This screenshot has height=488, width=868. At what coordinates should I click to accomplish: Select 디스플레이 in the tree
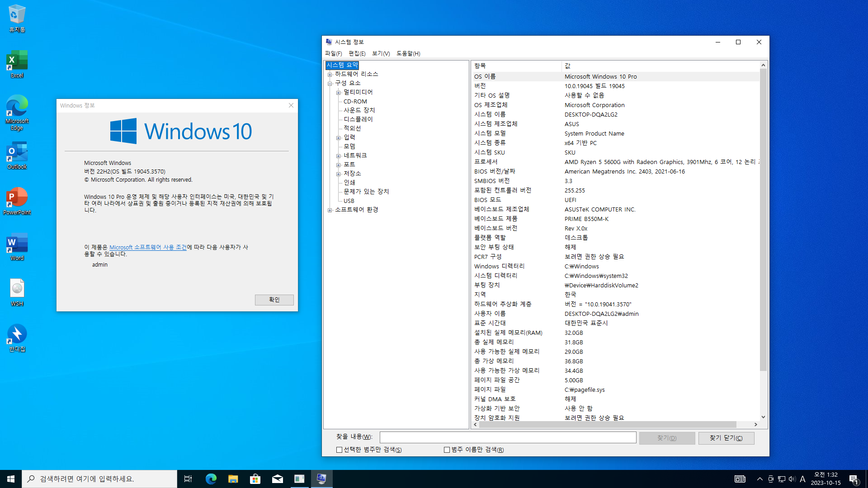[358, 119]
